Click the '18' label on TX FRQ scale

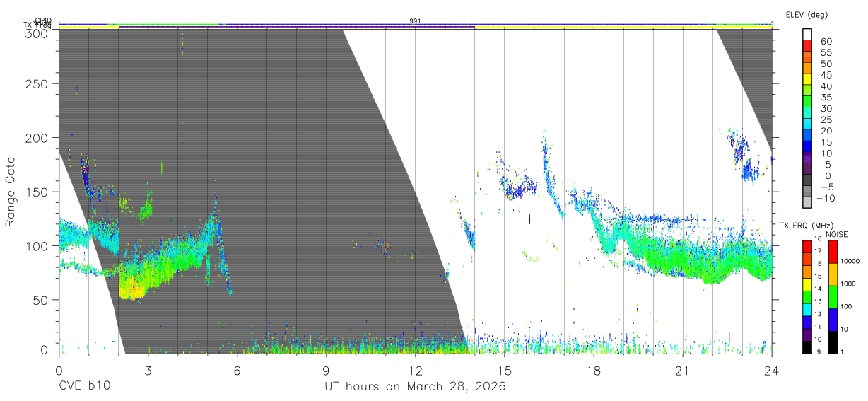click(818, 239)
